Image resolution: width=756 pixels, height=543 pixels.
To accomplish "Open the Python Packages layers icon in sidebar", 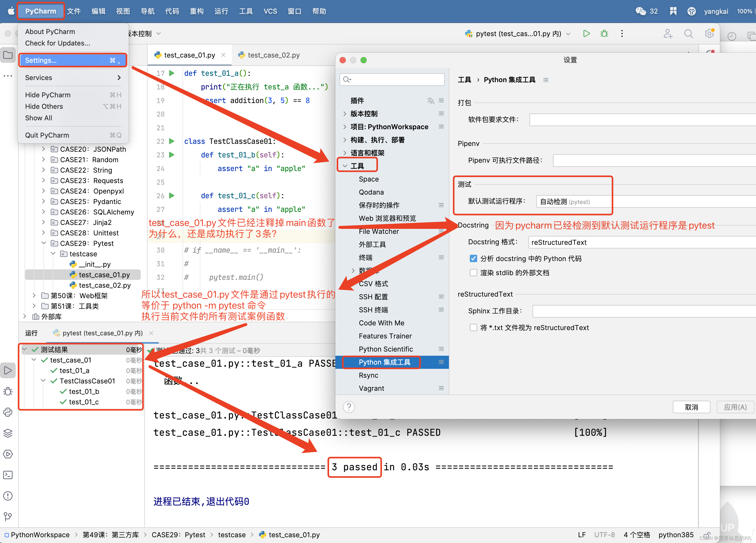I will click(8, 433).
